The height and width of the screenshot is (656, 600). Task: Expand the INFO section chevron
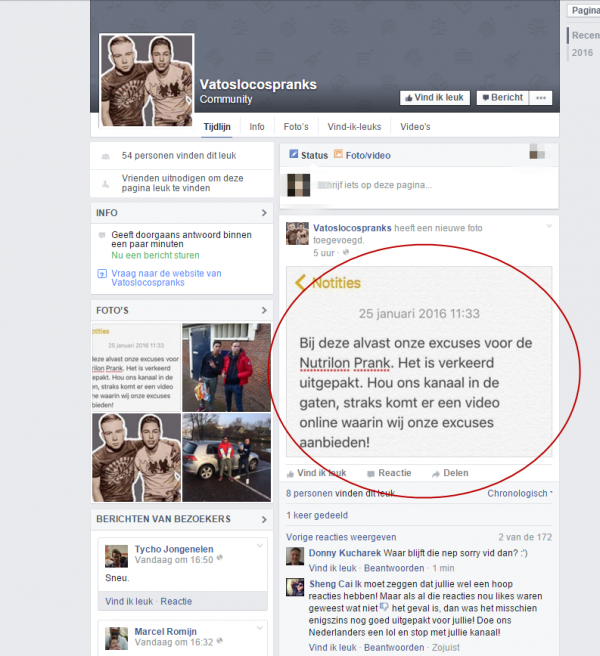[264, 213]
